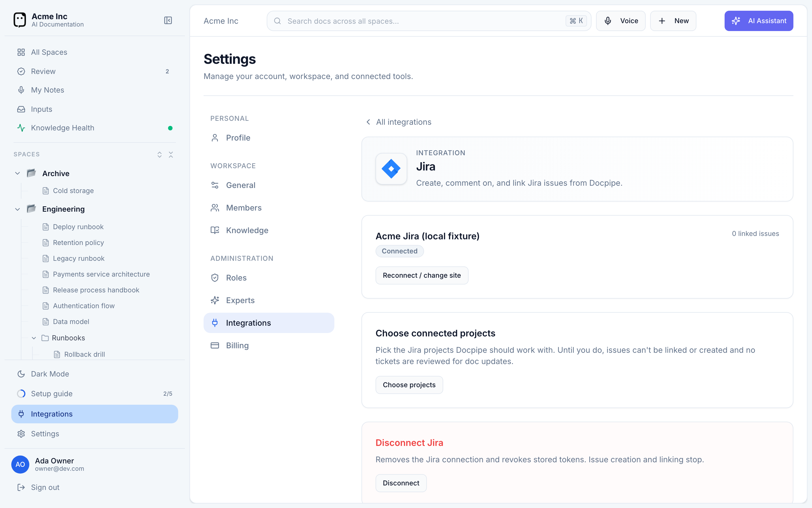Start Voice input
Screen dimensions: 812x508
[621, 21]
